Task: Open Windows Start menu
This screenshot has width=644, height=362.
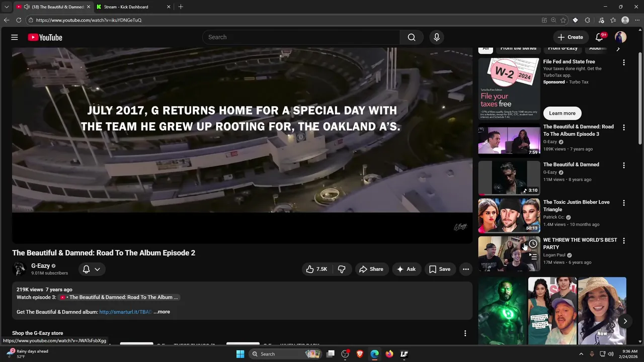Action: [x=240, y=354]
